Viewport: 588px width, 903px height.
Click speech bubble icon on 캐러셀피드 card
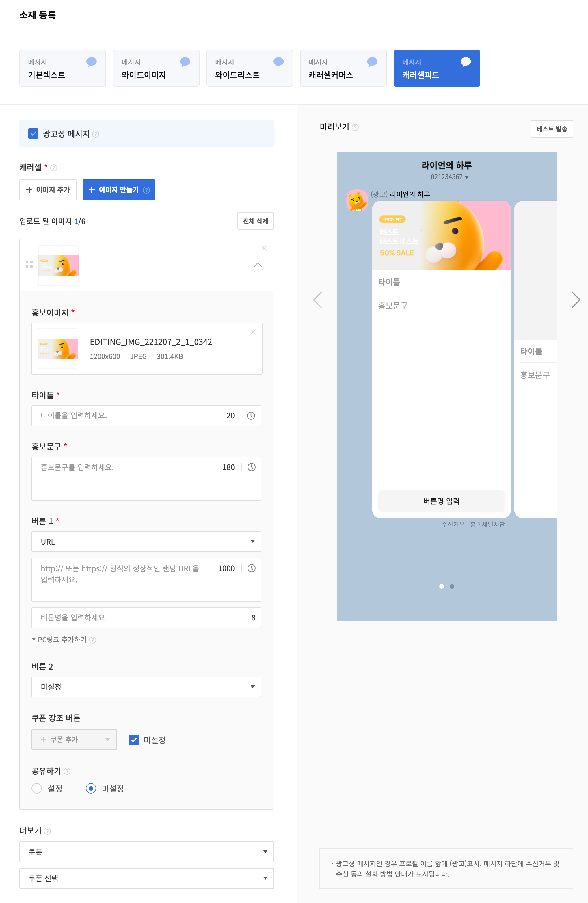pyautogui.click(x=466, y=62)
